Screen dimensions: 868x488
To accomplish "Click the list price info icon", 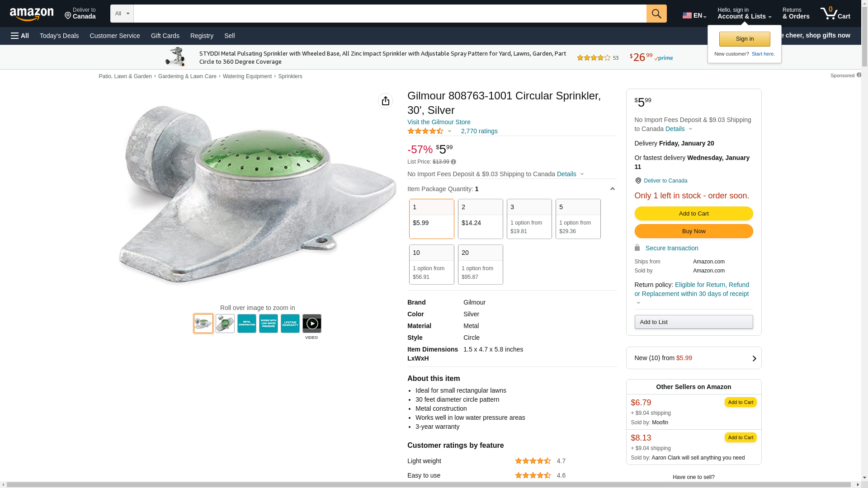I will (x=453, y=162).
